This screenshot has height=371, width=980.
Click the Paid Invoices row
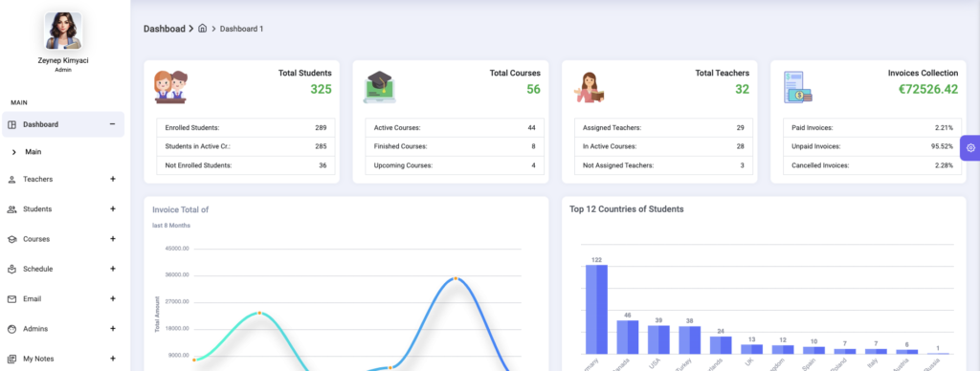[x=873, y=127]
